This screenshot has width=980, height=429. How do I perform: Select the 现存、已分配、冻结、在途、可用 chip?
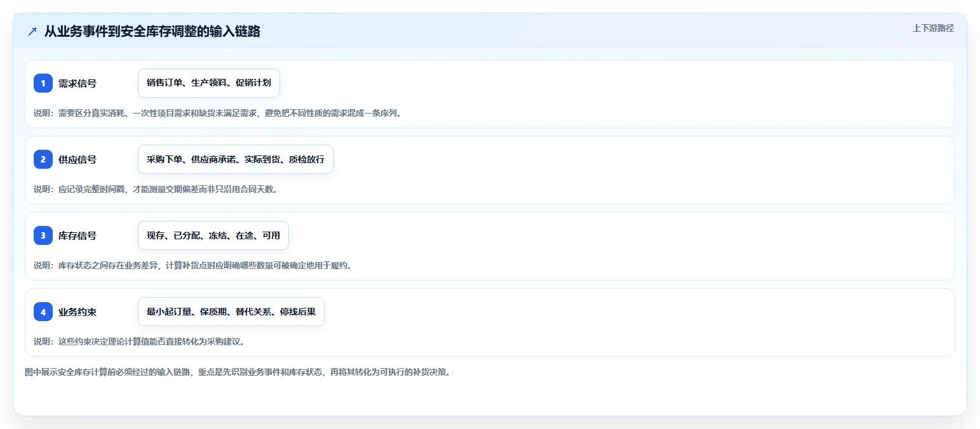[x=213, y=235]
